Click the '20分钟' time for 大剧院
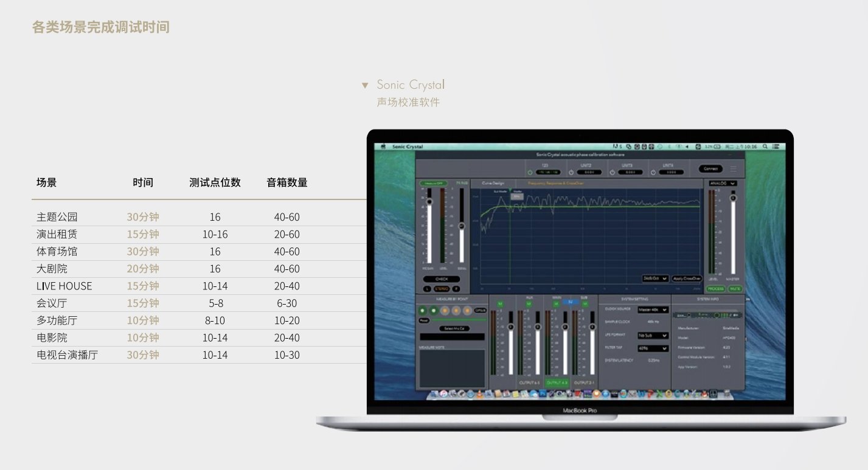 click(143, 269)
